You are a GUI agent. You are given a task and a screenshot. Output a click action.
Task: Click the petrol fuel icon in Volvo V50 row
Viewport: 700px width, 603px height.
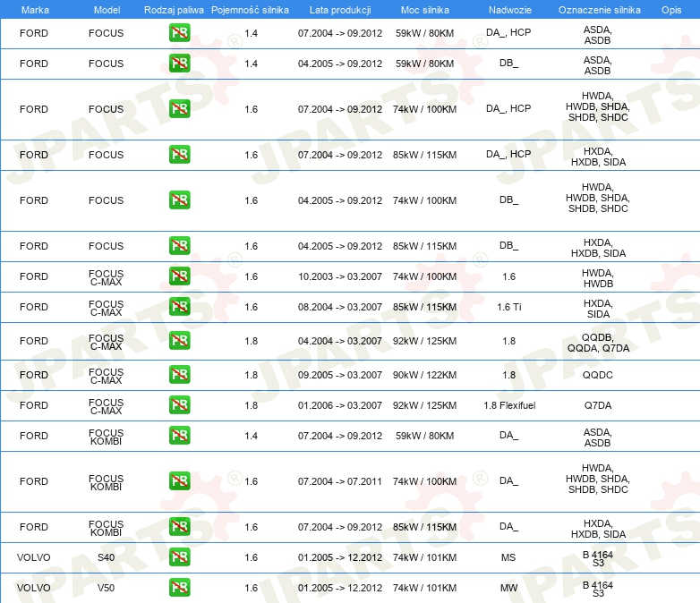pyautogui.click(x=179, y=588)
